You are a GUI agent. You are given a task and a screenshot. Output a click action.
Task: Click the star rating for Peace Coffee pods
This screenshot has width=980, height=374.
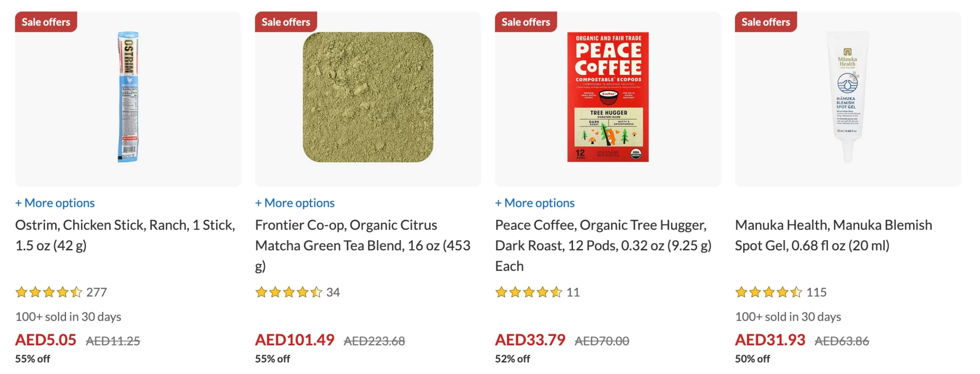pyautogui.click(x=529, y=292)
